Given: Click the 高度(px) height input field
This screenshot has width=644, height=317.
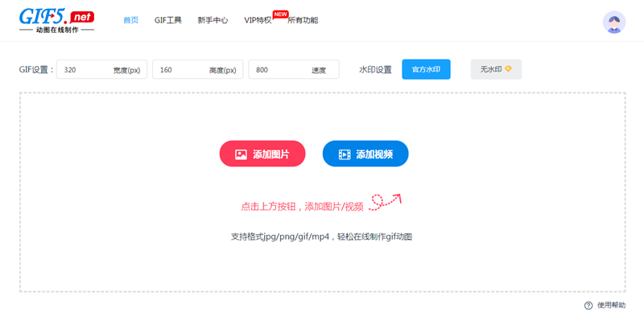Looking at the screenshot, I should click(197, 69).
